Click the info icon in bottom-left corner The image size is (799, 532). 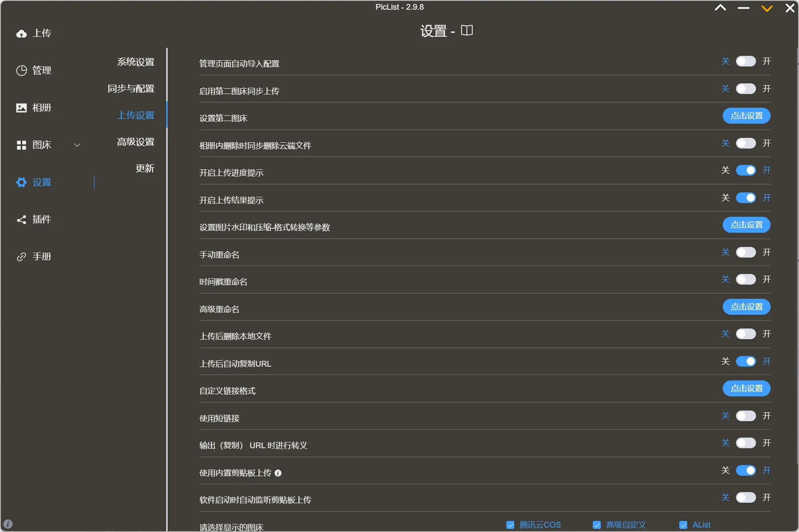click(8, 524)
